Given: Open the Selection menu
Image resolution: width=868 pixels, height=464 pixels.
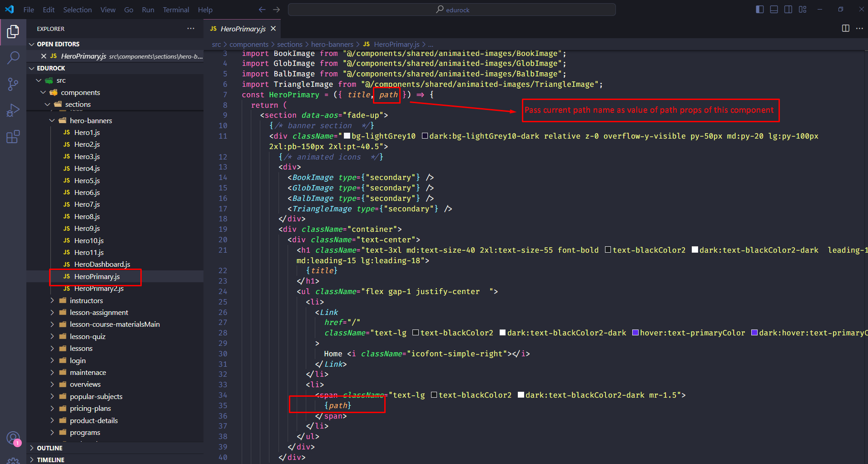Looking at the screenshot, I should 77,10.
